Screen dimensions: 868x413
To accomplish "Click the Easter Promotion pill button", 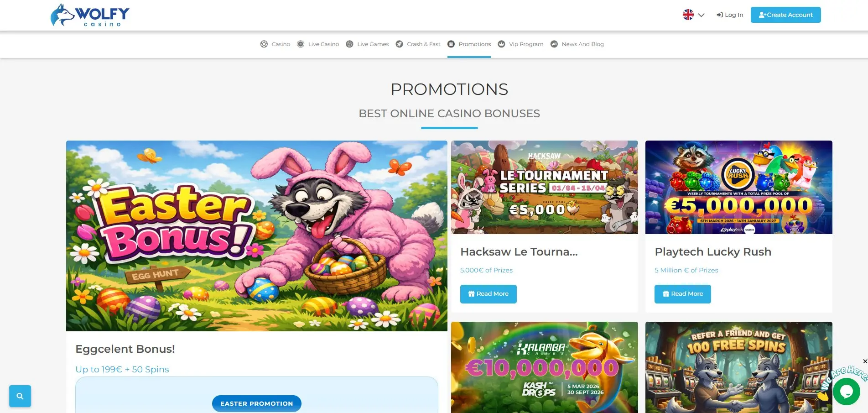I will (256, 403).
